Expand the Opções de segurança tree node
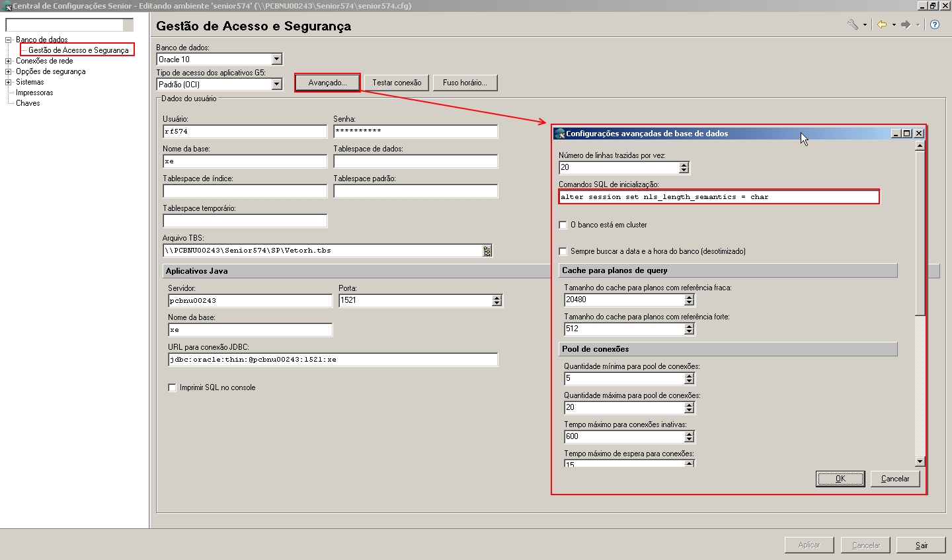952x560 pixels. pos(9,71)
